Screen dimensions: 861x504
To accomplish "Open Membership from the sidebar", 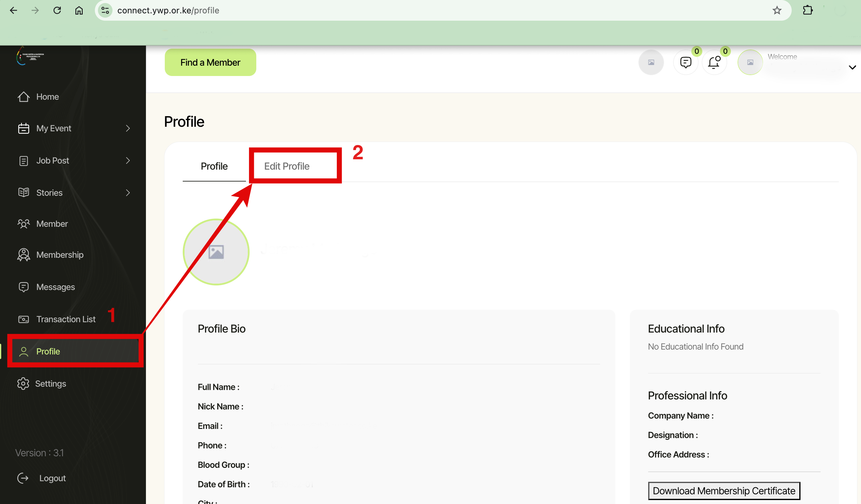I will [60, 255].
